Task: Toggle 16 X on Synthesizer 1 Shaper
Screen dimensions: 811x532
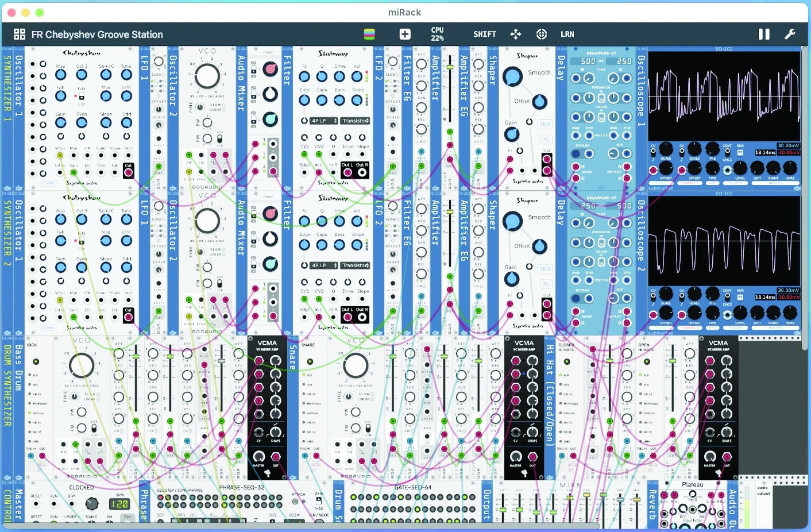Action: point(545,124)
